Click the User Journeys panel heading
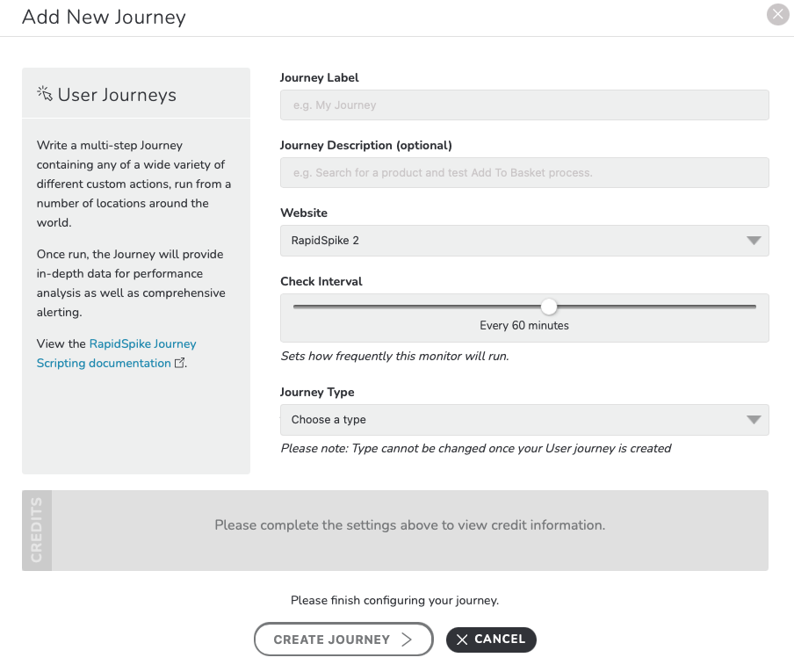The height and width of the screenshot is (672, 794). [117, 95]
